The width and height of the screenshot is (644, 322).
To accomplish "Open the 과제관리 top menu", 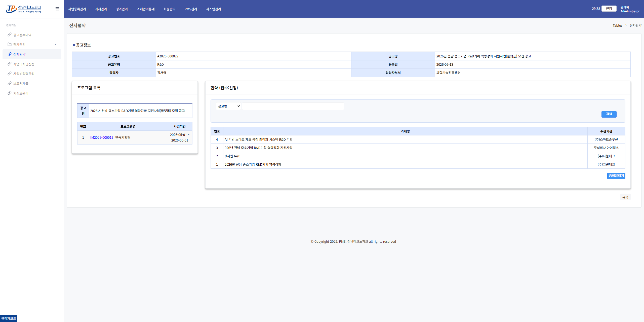I will coord(101,9).
